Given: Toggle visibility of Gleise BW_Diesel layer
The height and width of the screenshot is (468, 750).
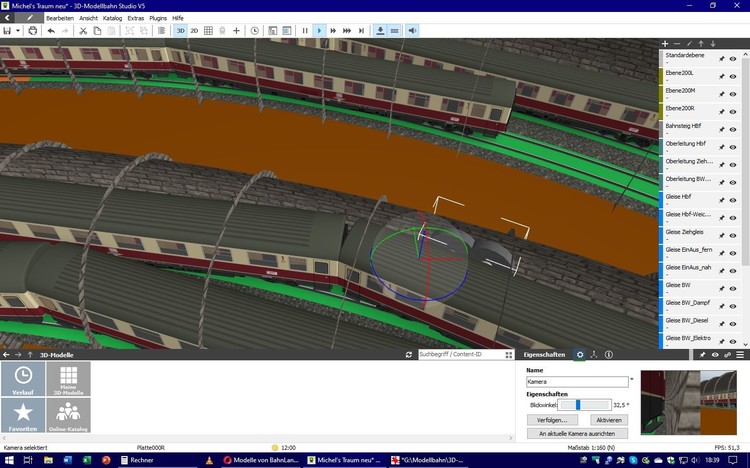Looking at the screenshot, I should coord(733,324).
